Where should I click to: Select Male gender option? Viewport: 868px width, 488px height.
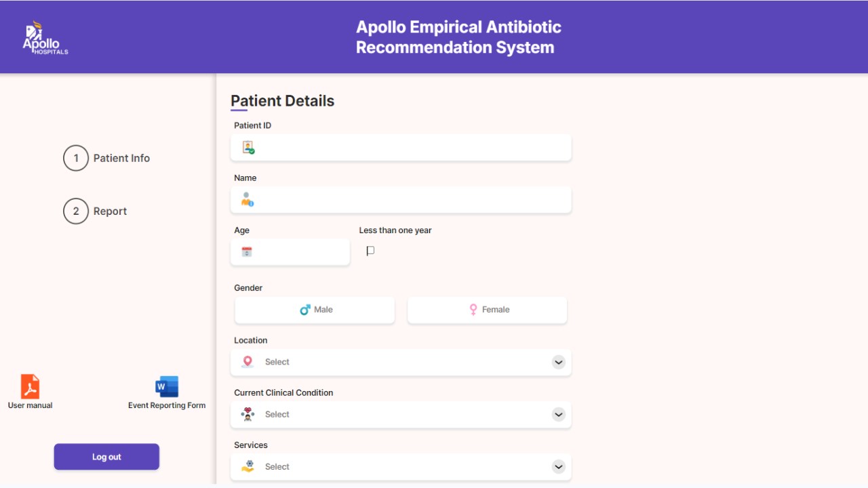(315, 310)
